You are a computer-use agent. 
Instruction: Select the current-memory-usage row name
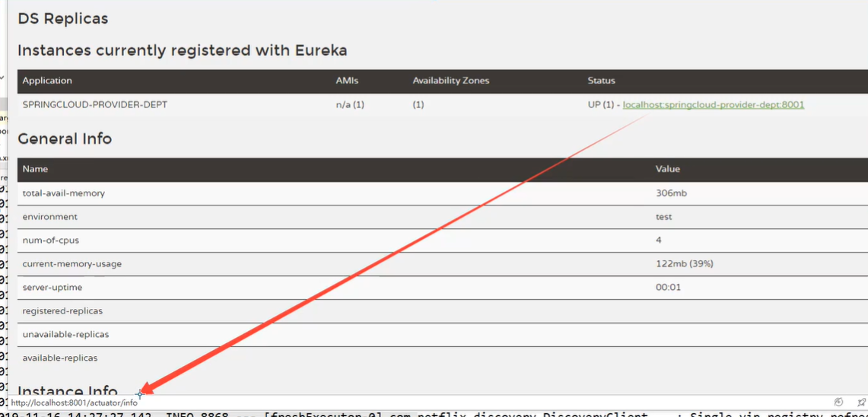[x=72, y=264]
